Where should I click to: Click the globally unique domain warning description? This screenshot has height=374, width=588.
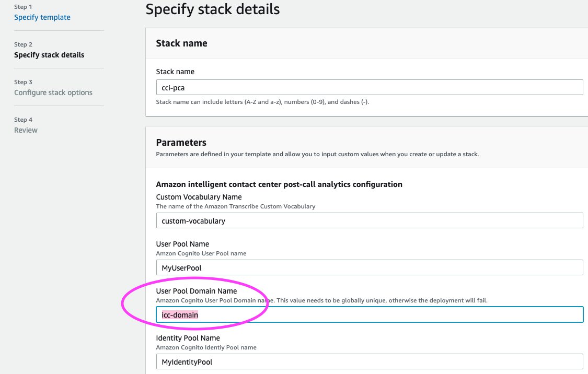pos(322,300)
